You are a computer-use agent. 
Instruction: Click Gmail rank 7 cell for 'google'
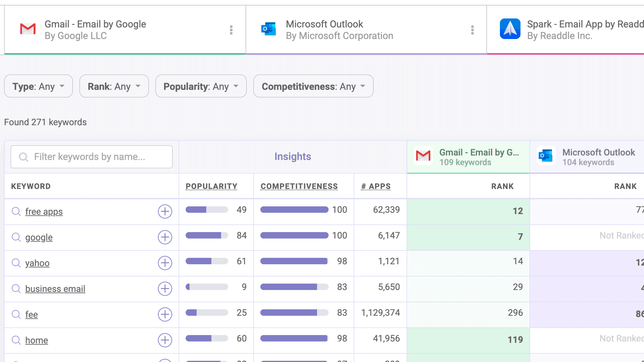pos(469,237)
